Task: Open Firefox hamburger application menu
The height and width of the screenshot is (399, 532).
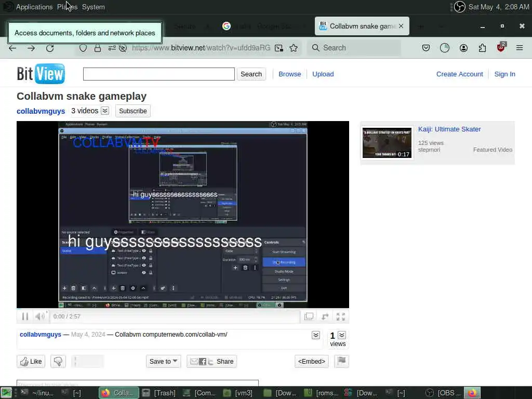Action: pos(520,48)
